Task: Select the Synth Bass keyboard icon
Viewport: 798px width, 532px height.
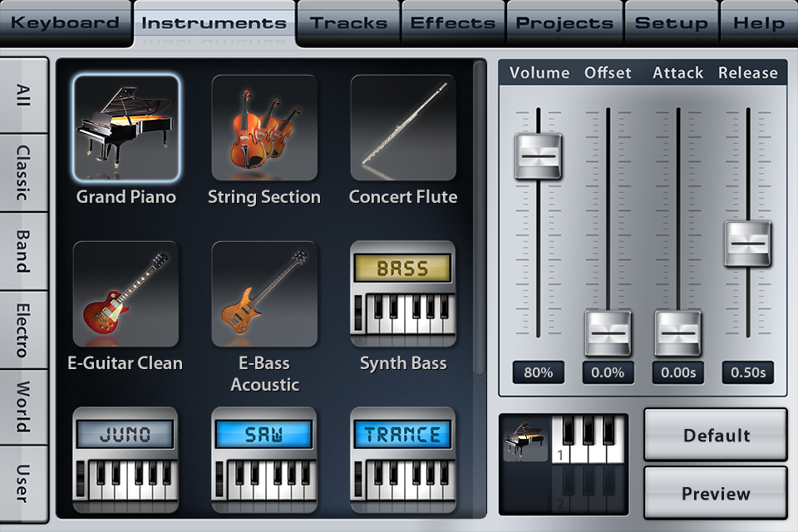Action: tap(403, 294)
